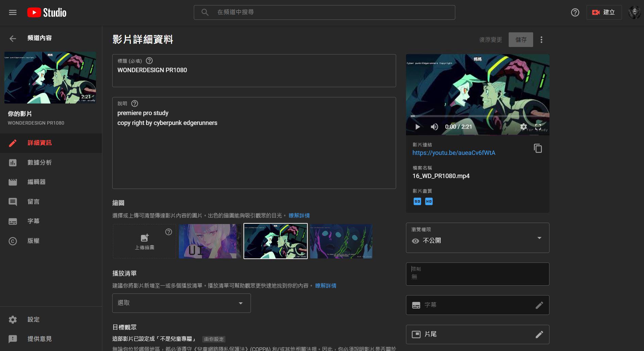Open Settings in sidebar
The width and height of the screenshot is (644, 351).
click(51, 320)
